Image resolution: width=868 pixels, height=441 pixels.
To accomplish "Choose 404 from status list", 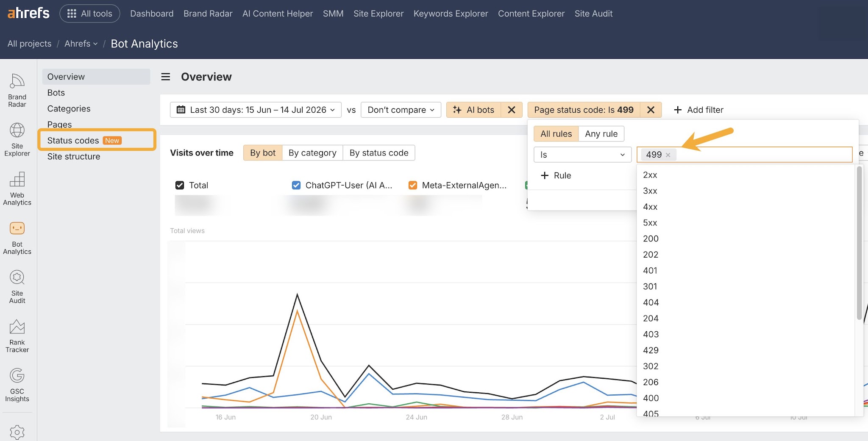I will [651, 302].
